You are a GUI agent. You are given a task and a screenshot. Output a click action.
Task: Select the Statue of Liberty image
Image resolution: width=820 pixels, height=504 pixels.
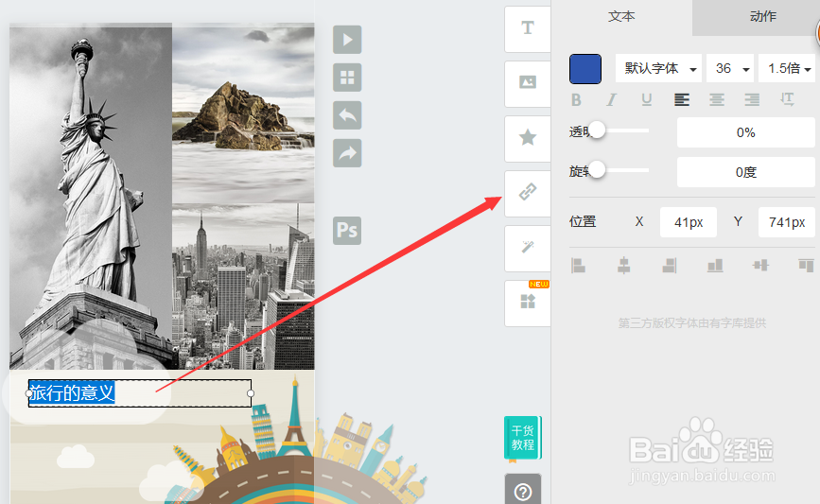coord(91,196)
